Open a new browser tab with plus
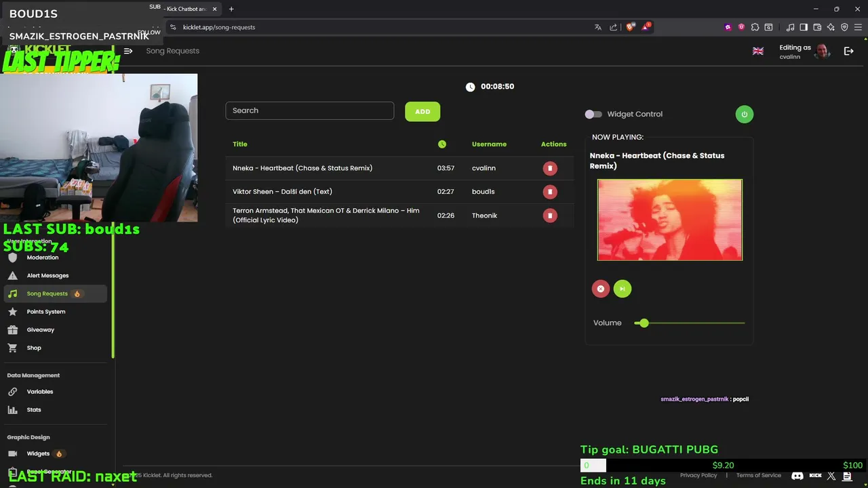Viewport: 868px width, 488px height. [231, 9]
